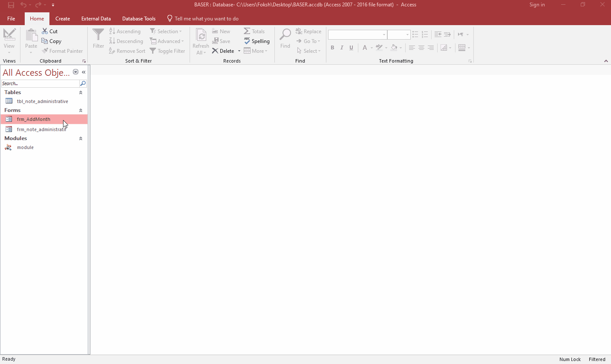Image resolution: width=611 pixels, height=364 pixels.
Task: Click the Spelling check icon
Action: [x=247, y=41]
